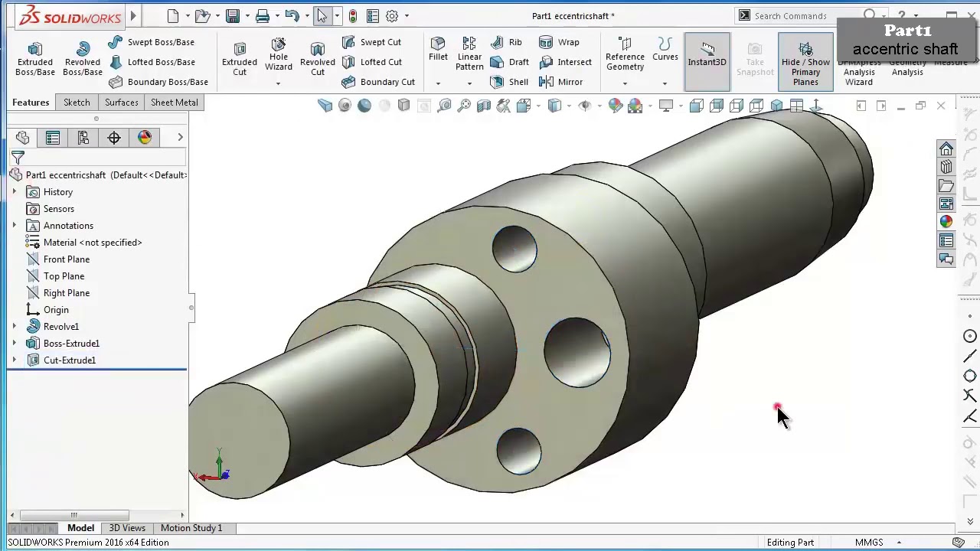Undo the last action
This screenshot has width=980, height=551.
[292, 15]
